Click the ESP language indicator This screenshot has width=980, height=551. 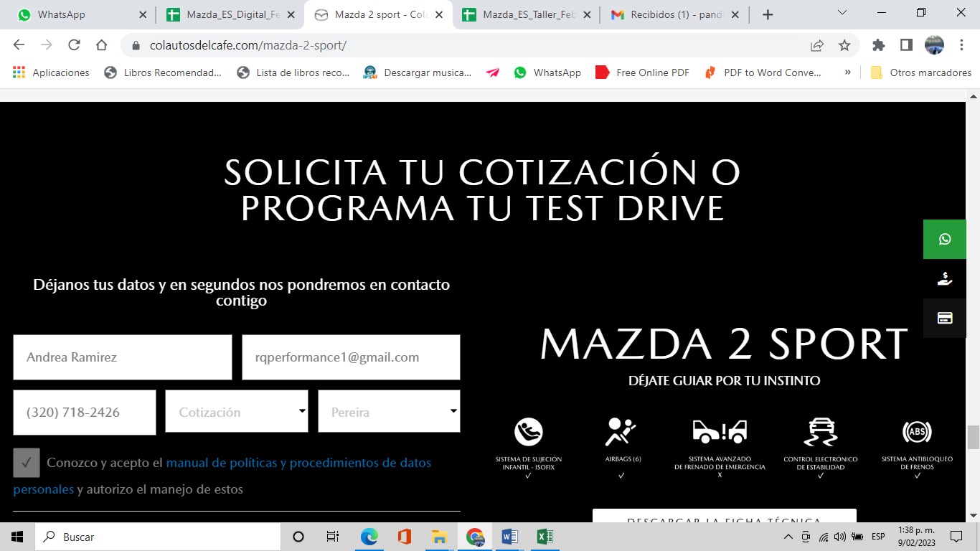(878, 537)
